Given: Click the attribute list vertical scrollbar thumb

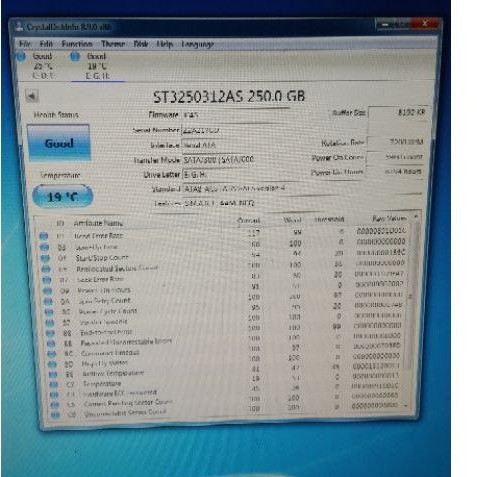Looking at the screenshot, I should click(x=411, y=296).
